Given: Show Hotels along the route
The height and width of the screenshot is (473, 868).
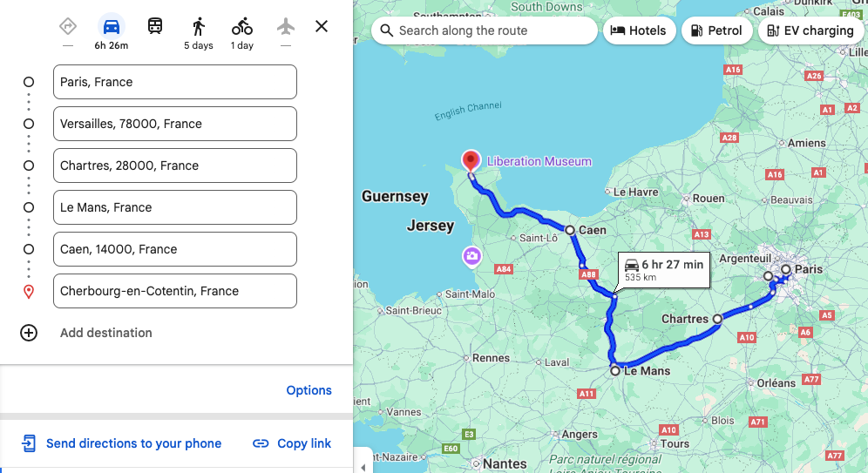Looking at the screenshot, I should (639, 30).
